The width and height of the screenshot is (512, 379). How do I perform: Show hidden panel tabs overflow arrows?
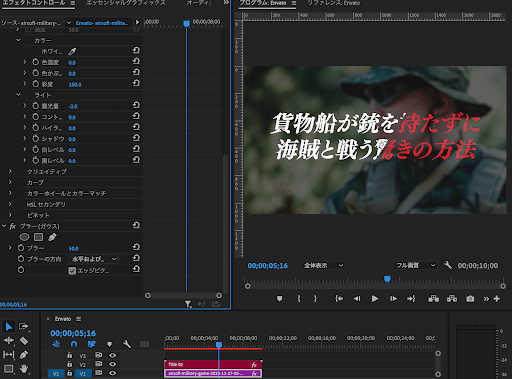[226, 3]
